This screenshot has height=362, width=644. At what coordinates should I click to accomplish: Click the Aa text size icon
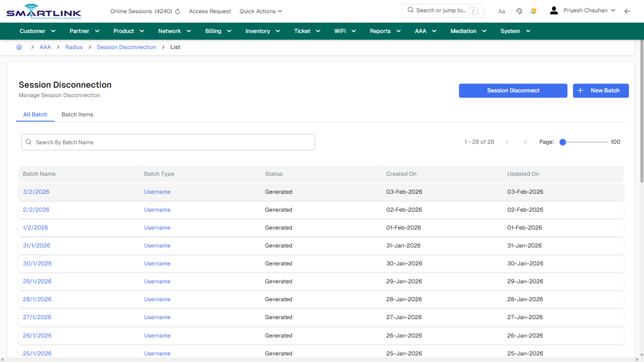tap(502, 11)
